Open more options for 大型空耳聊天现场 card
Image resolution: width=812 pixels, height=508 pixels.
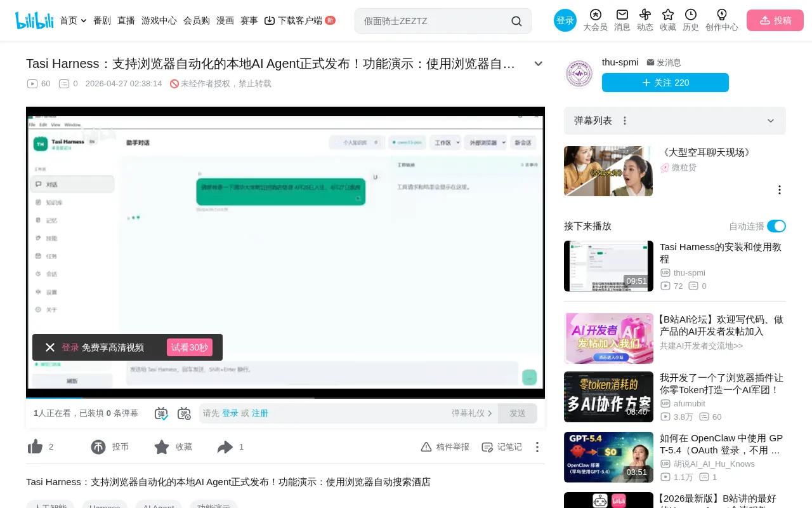[780, 190]
